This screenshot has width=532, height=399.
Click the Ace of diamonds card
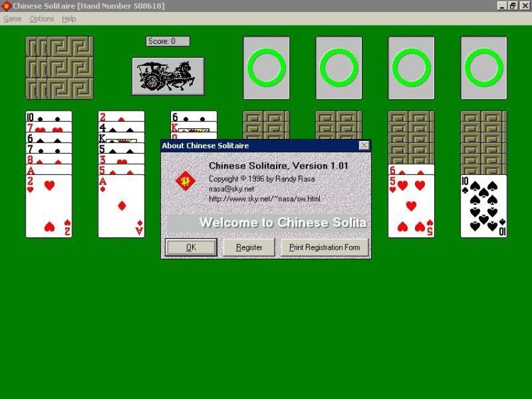click(121, 206)
